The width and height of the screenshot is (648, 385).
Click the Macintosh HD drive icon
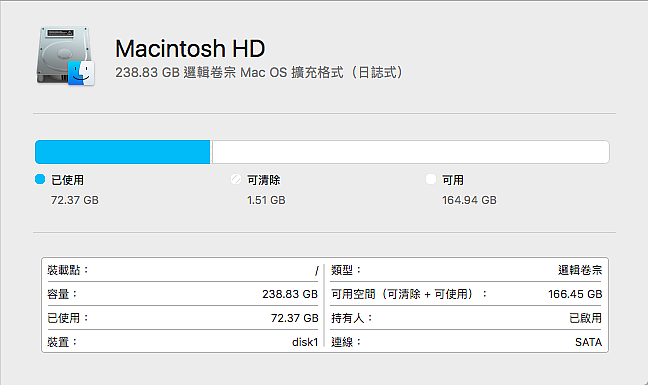66,56
